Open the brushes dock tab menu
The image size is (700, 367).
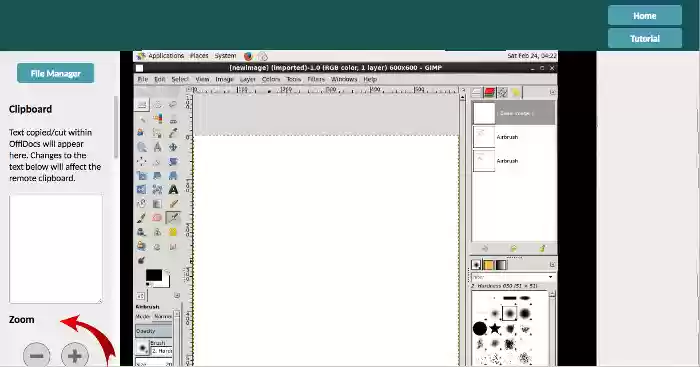point(552,264)
